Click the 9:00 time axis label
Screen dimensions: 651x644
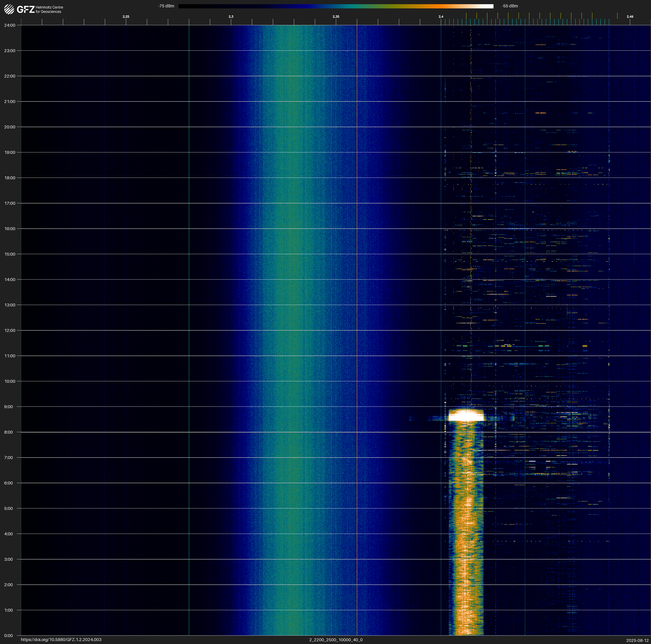pos(8,407)
